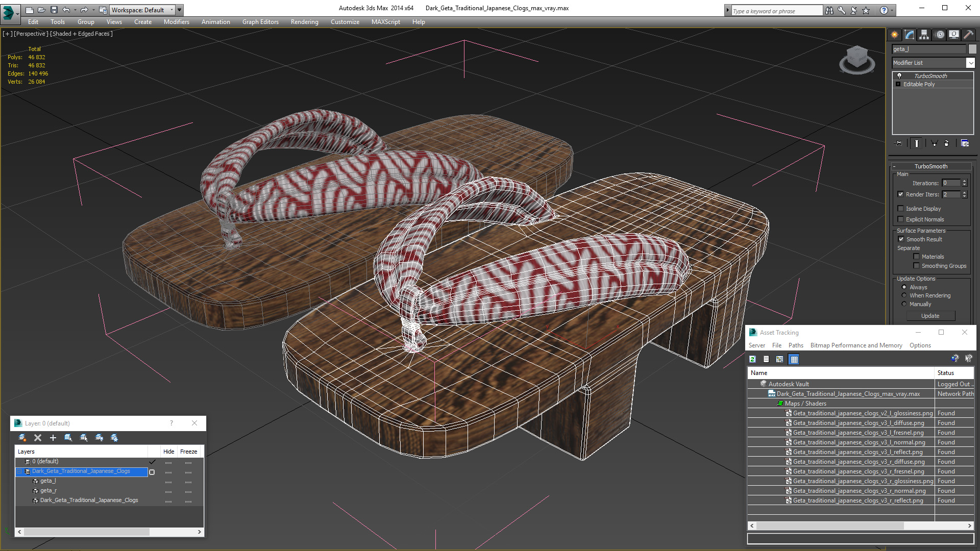Click the Save File toolbar icon
Screen dimensions: 980x551
click(x=54, y=10)
